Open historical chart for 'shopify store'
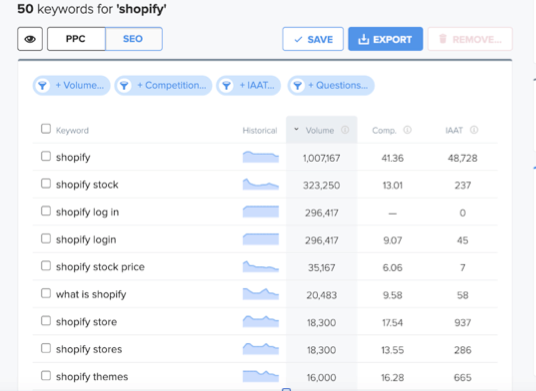 [x=261, y=321]
